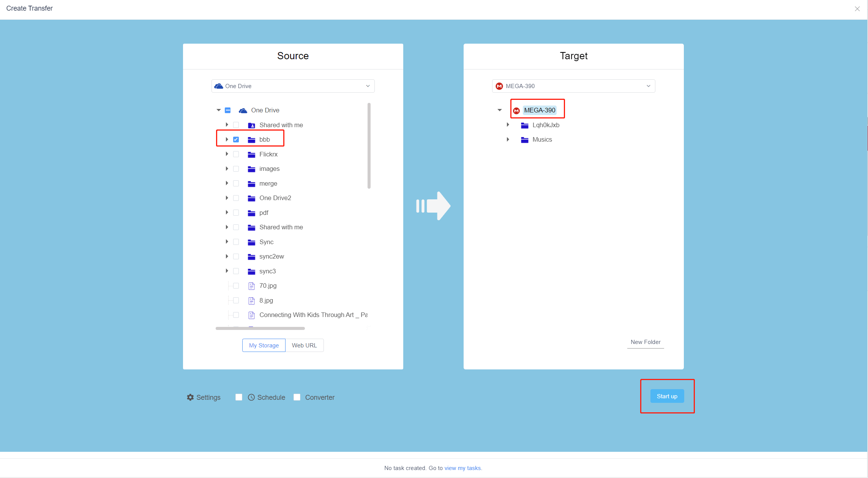Click the Settings gear icon

pyautogui.click(x=191, y=397)
